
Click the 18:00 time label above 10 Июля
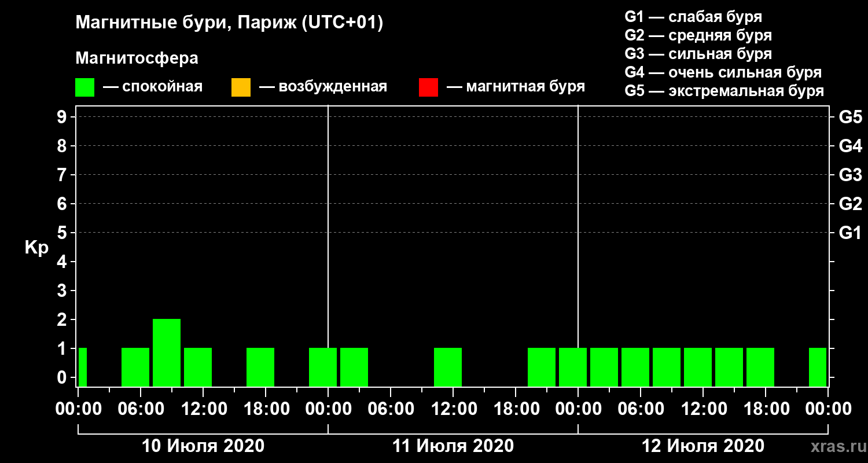(266, 409)
